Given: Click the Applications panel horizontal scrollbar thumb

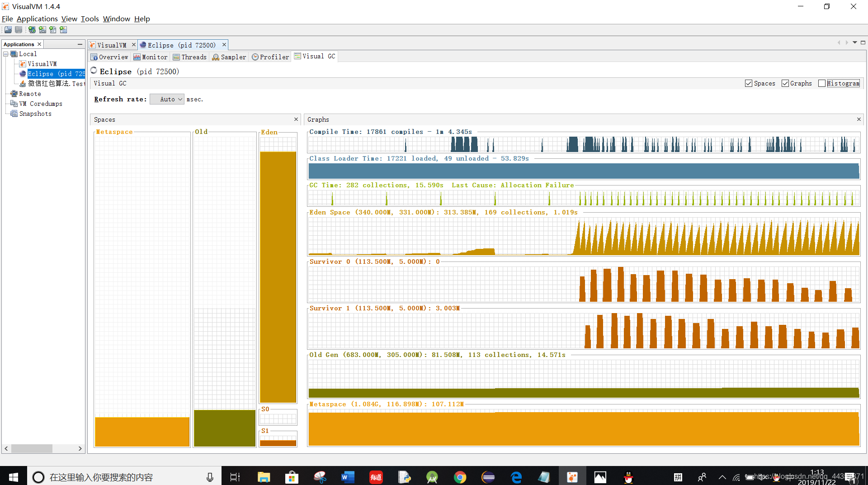Looking at the screenshot, I should [32, 448].
